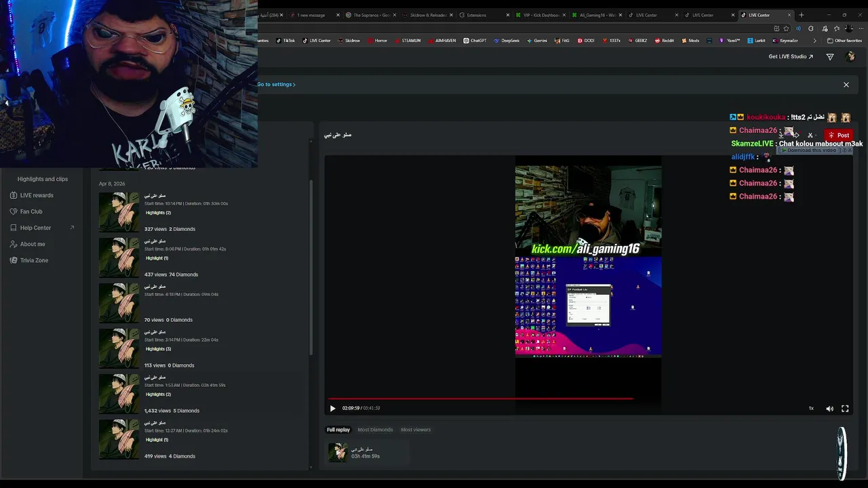Viewport: 868px width, 488px height.
Task: Open Go to settings link
Action: 276,84
